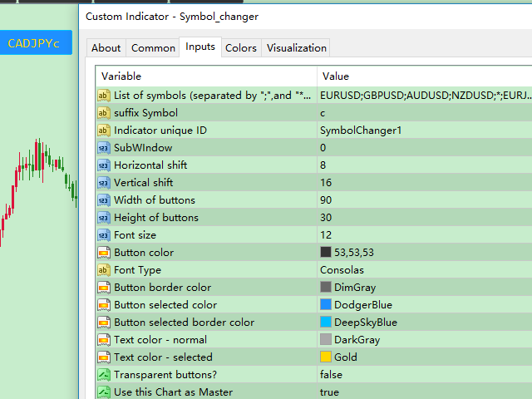Viewport: 532px width, 399px height.
Task: Click the DeepSkyBlue color swatch
Action: pyautogui.click(x=326, y=322)
